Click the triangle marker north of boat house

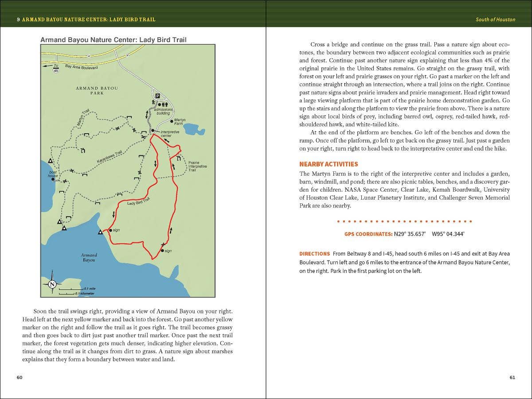[x=51, y=161]
